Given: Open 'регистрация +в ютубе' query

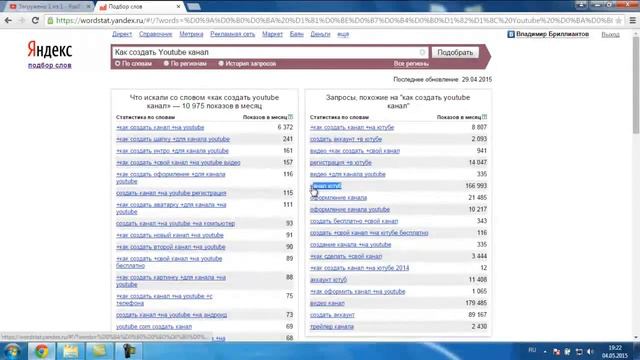Looking at the screenshot, I should click(x=341, y=162).
